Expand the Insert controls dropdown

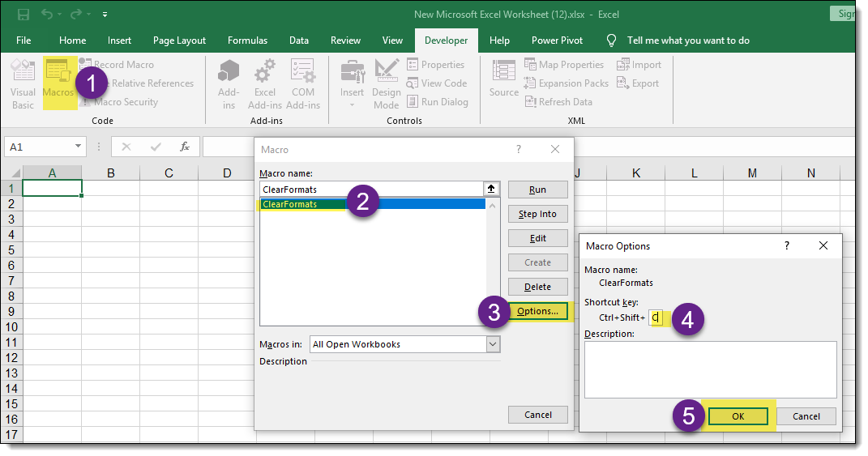pos(352,104)
